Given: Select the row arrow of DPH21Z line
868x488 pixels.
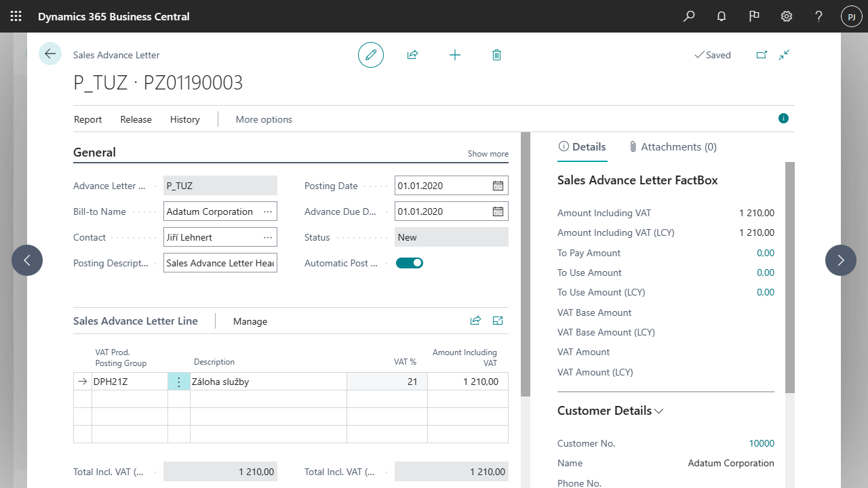Looking at the screenshot, I should coord(83,382).
